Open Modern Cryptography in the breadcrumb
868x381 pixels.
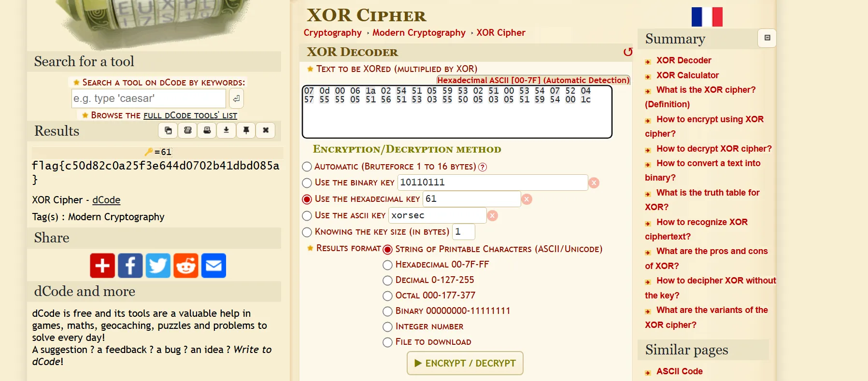tap(419, 32)
